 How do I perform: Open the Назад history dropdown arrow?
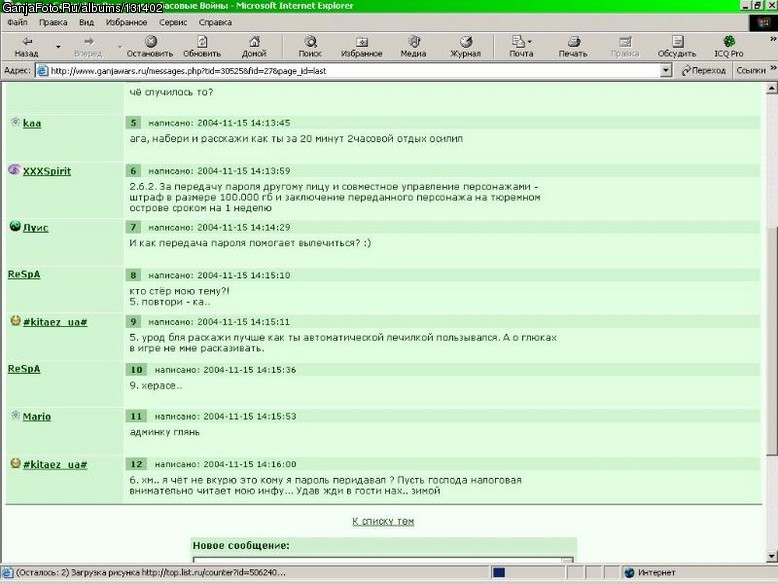click(58, 47)
